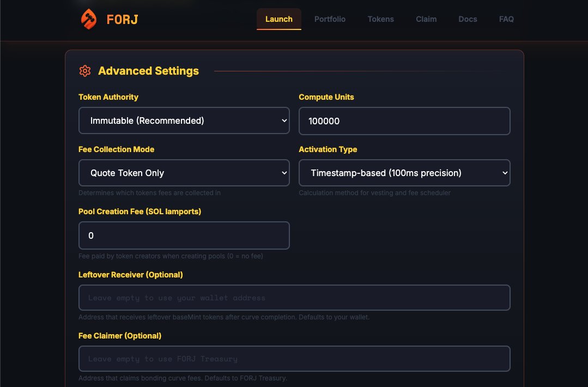Click the Fee Collection Mode label
This screenshot has width=588, height=387.
coord(116,149)
